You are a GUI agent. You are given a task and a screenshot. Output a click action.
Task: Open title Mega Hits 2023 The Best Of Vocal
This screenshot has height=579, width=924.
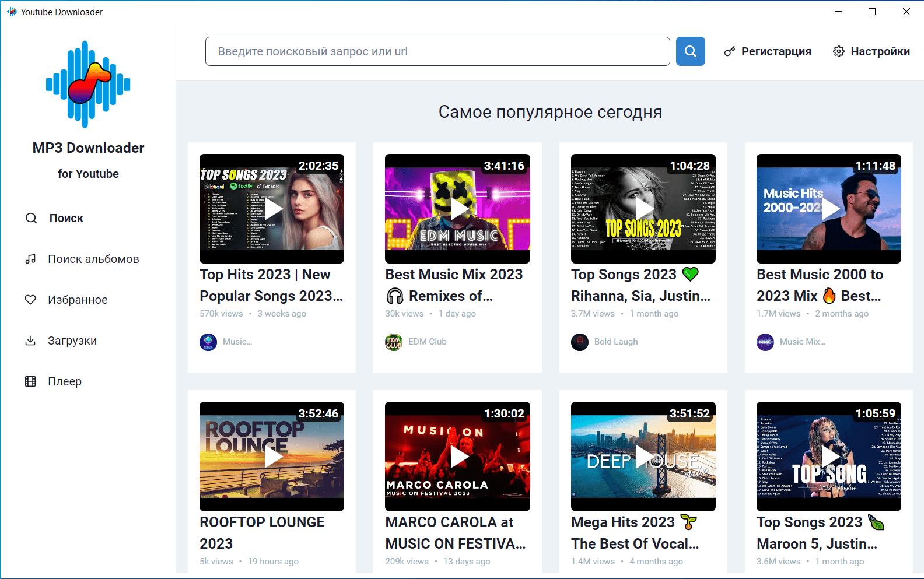click(635, 533)
